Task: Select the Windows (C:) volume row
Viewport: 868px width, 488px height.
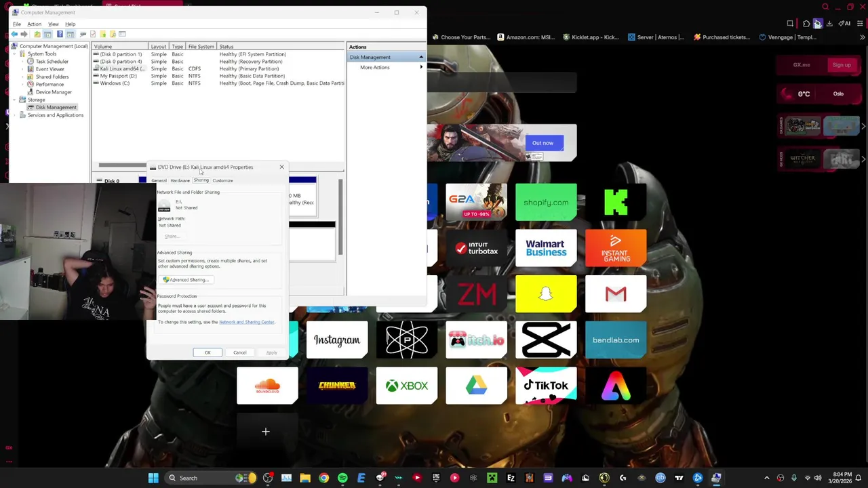Action: click(x=218, y=83)
